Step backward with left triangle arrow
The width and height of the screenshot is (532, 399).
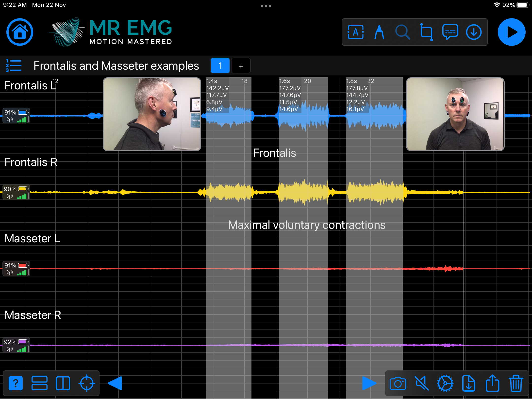tap(115, 383)
